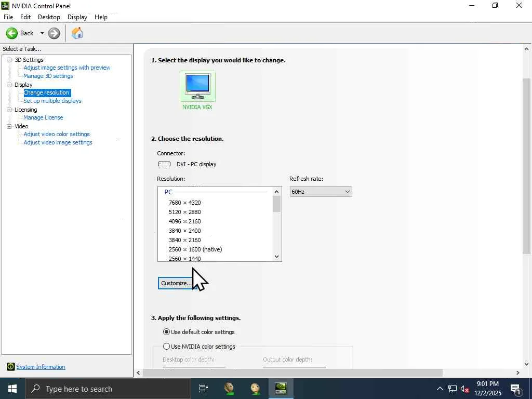This screenshot has height=399, width=532.
Task: Open the notification center icon
Action: pos(515,389)
